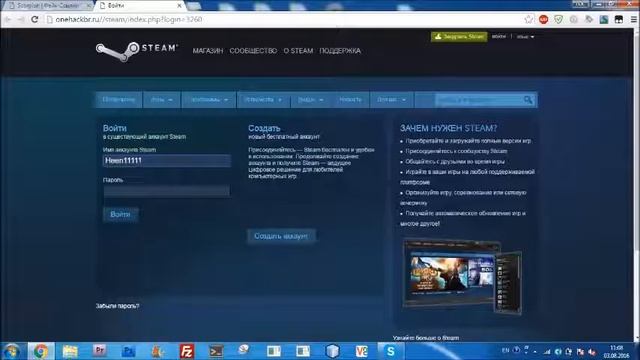Click the войти link in the top header
The image size is (640, 360).
pos(498,36)
